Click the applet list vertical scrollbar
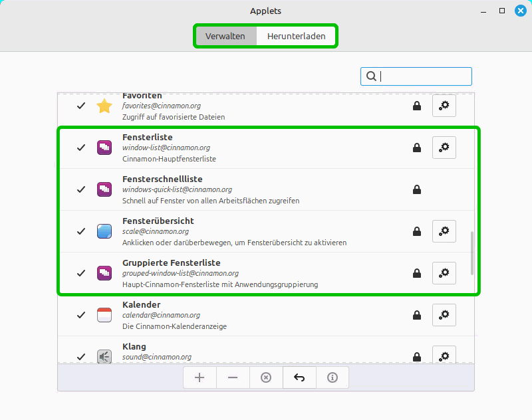Screen dimensions: 532x420 tap(472, 253)
